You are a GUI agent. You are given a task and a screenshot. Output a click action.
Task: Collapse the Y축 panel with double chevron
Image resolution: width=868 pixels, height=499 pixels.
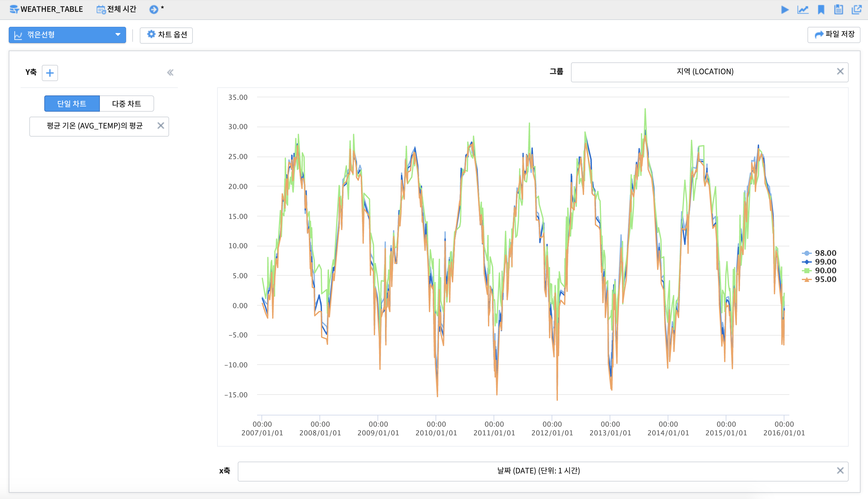pos(170,73)
